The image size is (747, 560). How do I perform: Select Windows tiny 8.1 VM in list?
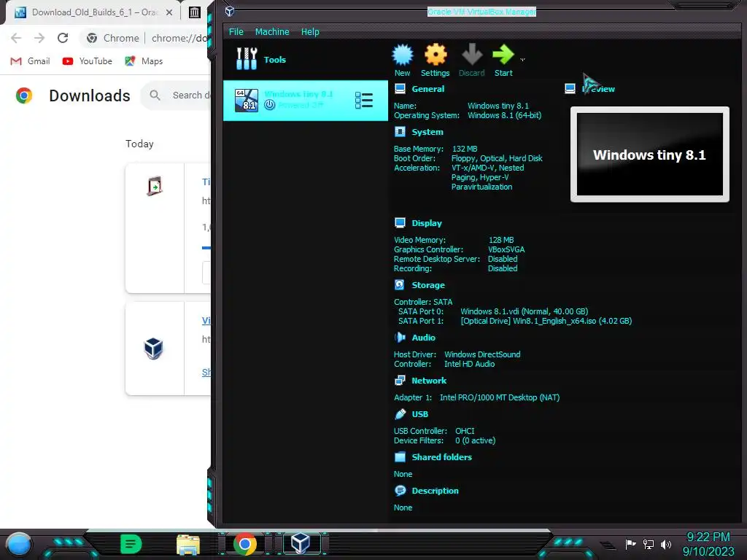pyautogui.click(x=305, y=100)
